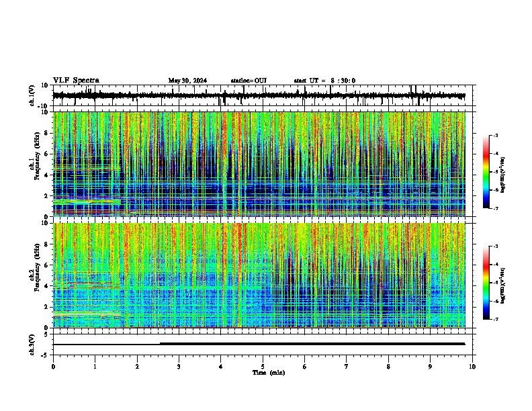Image resolution: width=532 pixels, height=411 pixels.
Task: Click the "-3" tick on the ch.2 colorbar
Action: pos(496,246)
